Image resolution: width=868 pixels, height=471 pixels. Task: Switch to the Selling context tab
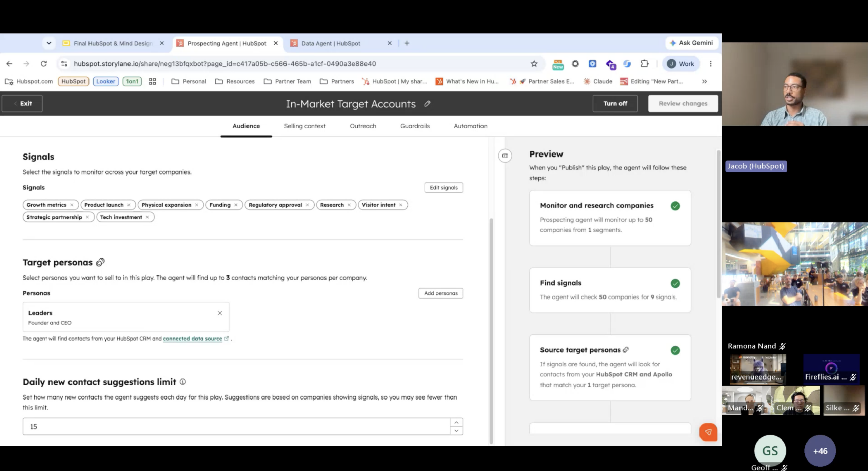pos(304,126)
